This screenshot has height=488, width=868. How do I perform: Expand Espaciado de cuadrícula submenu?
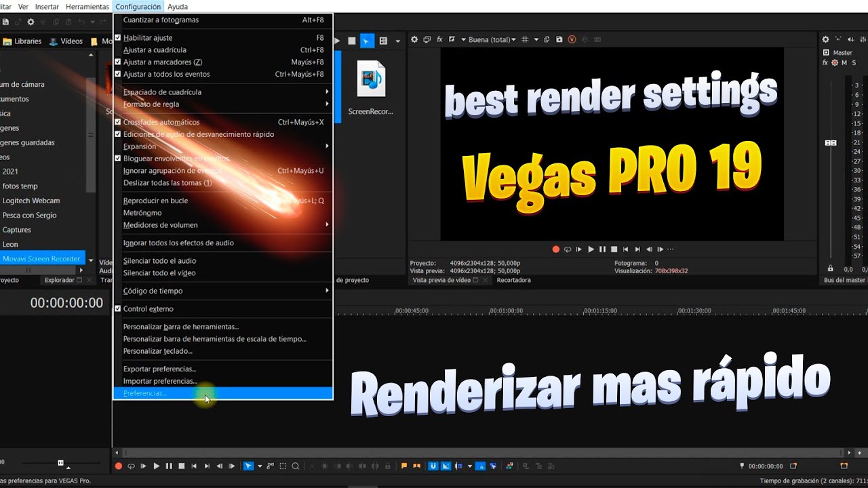[x=223, y=92]
